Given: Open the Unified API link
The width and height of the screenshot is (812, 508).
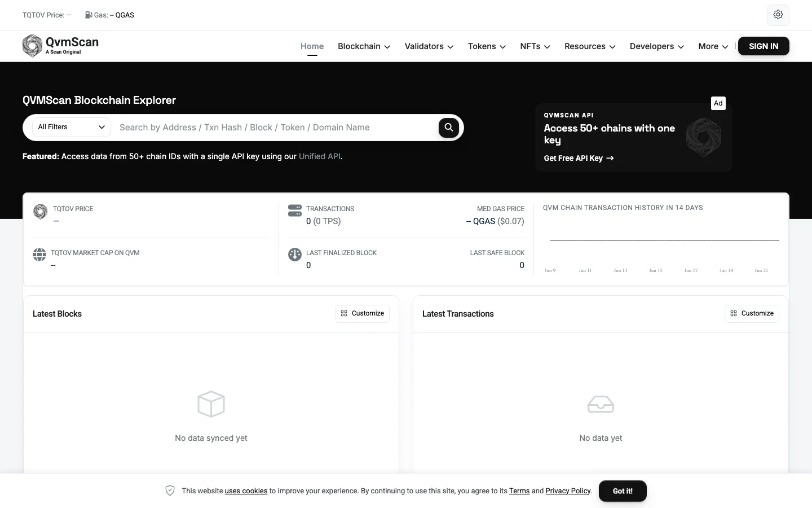Looking at the screenshot, I should tap(320, 156).
